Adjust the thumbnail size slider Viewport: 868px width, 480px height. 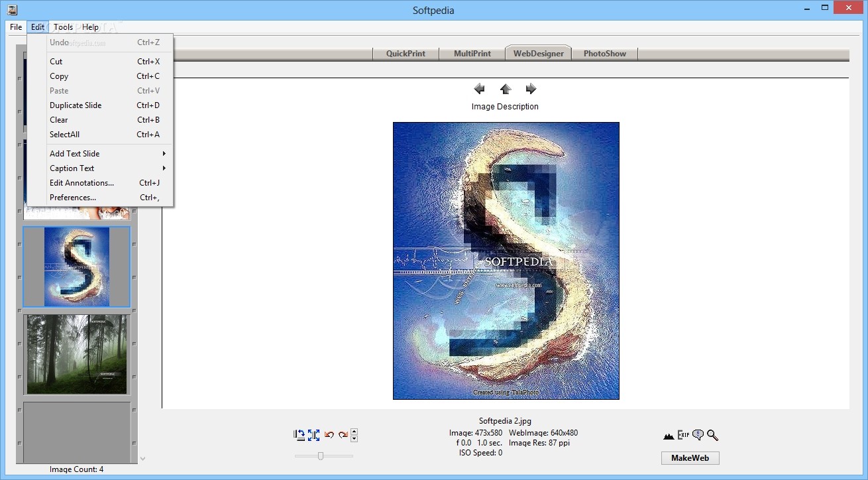pyautogui.click(x=321, y=455)
